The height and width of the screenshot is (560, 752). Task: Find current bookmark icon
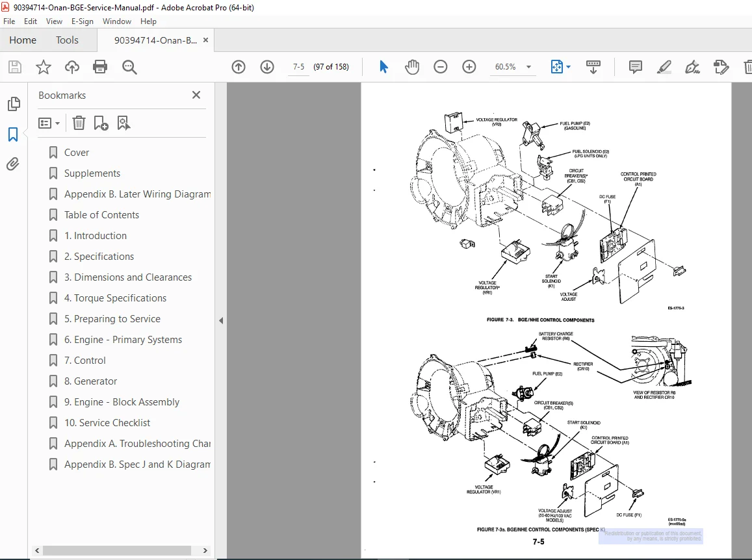pyautogui.click(x=123, y=123)
